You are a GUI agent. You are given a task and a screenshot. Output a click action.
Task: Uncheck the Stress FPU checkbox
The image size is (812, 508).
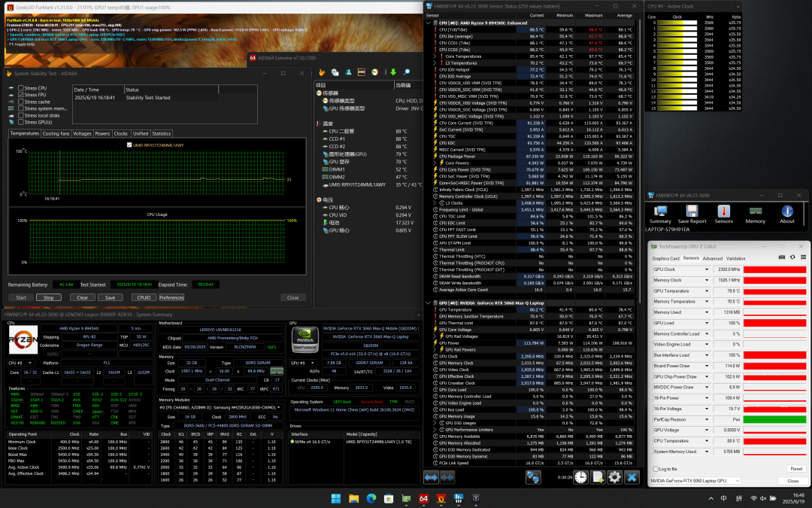[x=21, y=95]
